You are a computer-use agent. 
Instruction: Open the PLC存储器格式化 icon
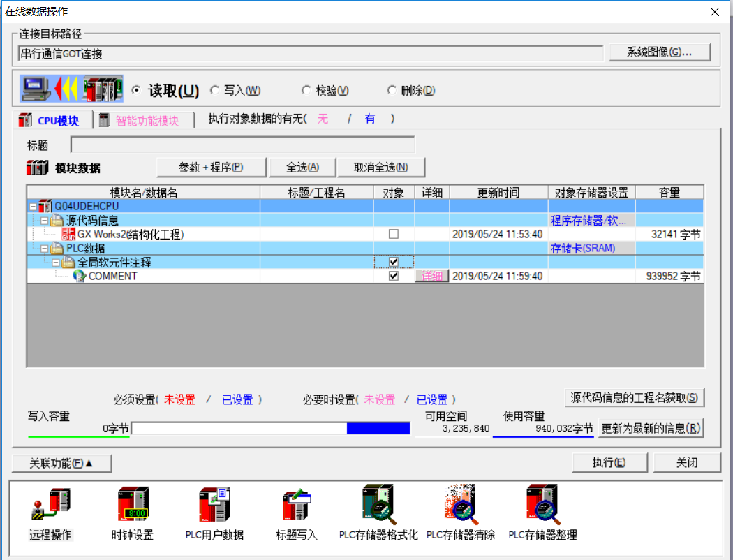coord(378,505)
